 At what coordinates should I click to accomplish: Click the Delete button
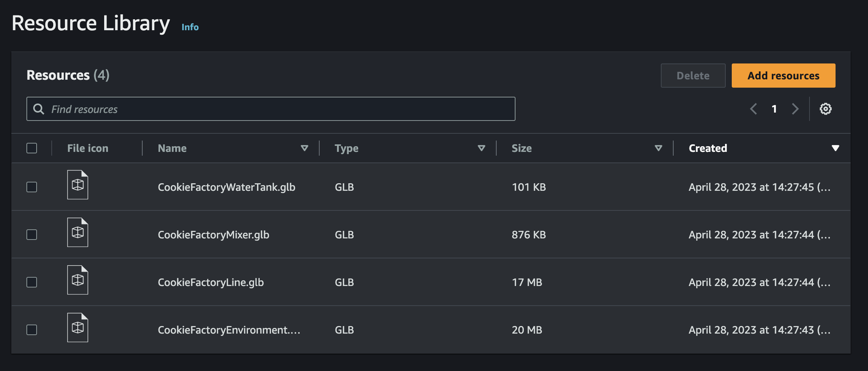[x=693, y=75]
